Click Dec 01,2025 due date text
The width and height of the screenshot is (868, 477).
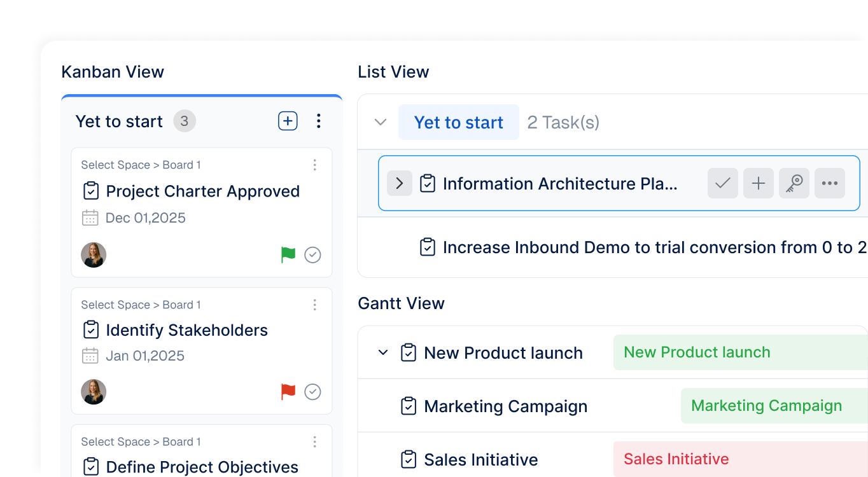click(x=146, y=218)
